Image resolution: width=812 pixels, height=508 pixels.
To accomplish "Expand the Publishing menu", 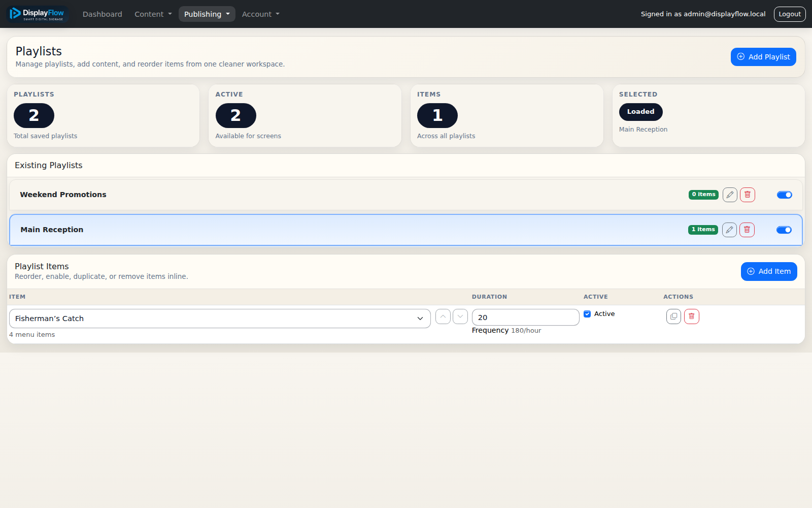I will pyautogui.click(x=207, y=14).
